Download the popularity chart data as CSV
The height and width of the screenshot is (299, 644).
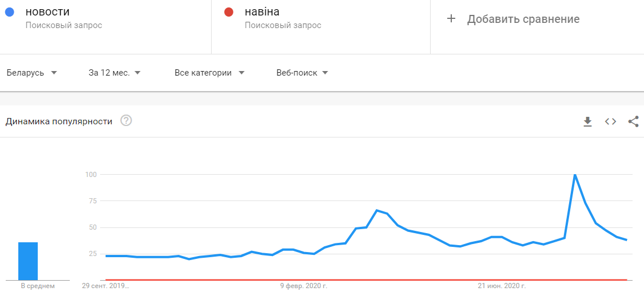click(x=588, y=121)
